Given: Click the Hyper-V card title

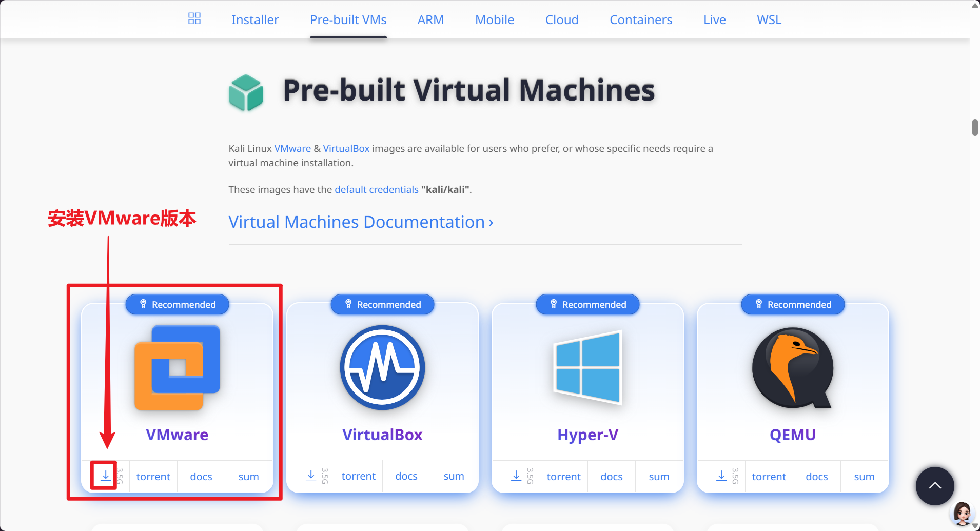Looking at the screenshot, I should (587, 435).
